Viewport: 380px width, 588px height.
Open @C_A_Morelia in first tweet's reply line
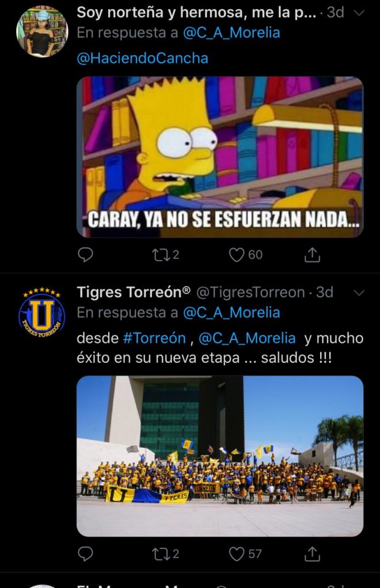click(231, 33)
